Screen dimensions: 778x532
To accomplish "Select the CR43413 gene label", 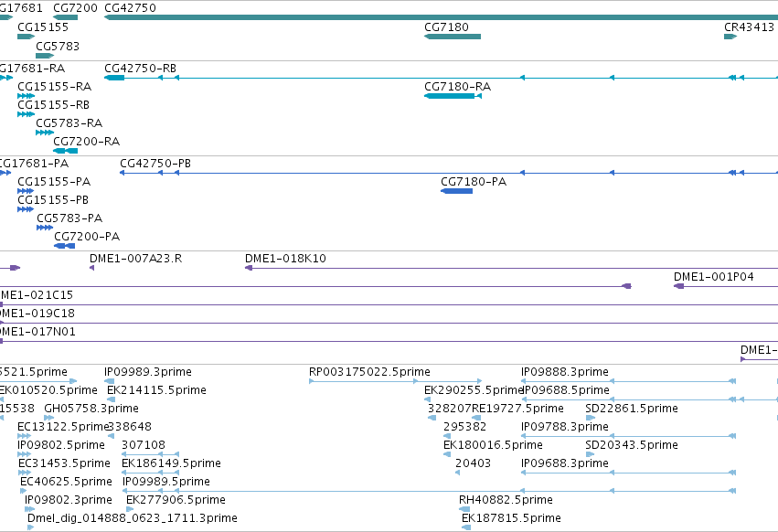I will coord(749,27).
